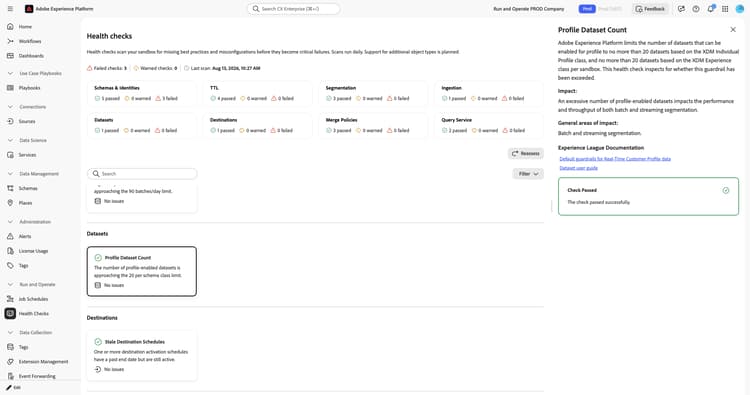Click the Destinations section heading
The height and width of the screenshot is (395, 750).
[102, 318]
